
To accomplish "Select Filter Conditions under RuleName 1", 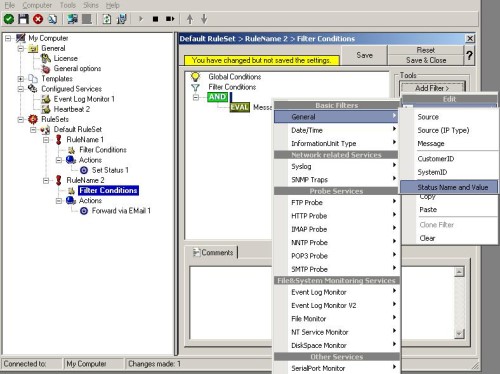I will click(x=103, y=150).
